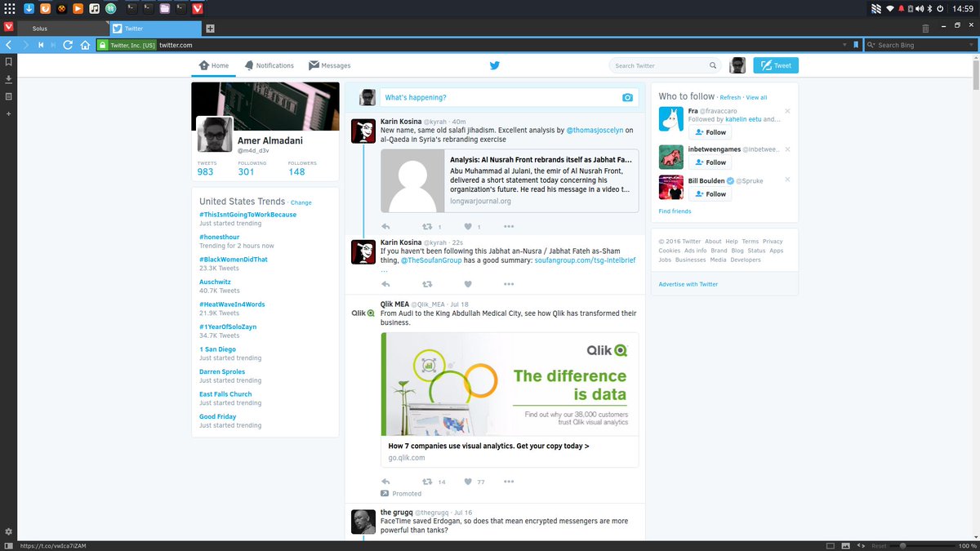This screenshot has width=980, height=551.
Task: Follow Bill Boulden
Action: point(710,194)
